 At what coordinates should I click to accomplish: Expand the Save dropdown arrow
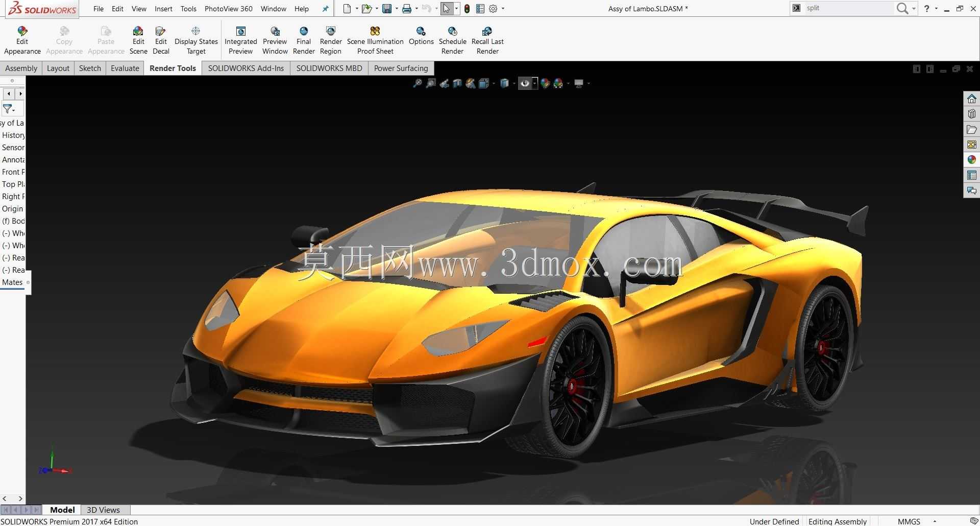pyautogui.click(x=397, y=9)
